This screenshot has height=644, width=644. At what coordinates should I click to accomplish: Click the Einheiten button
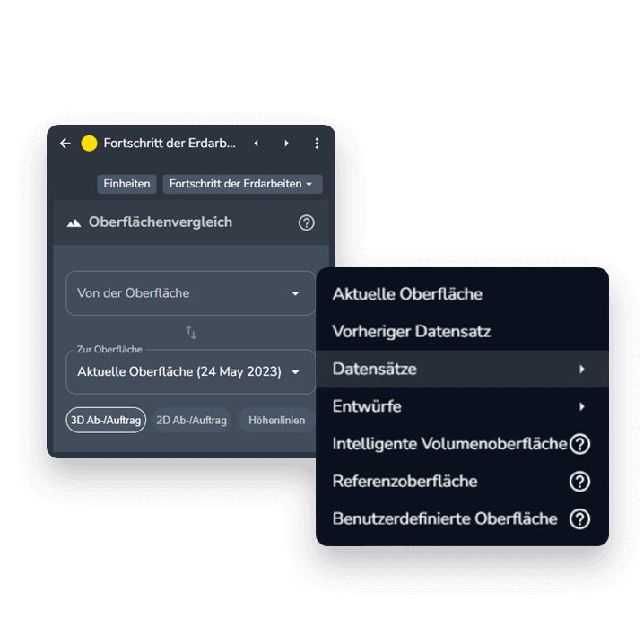[126, 184]
